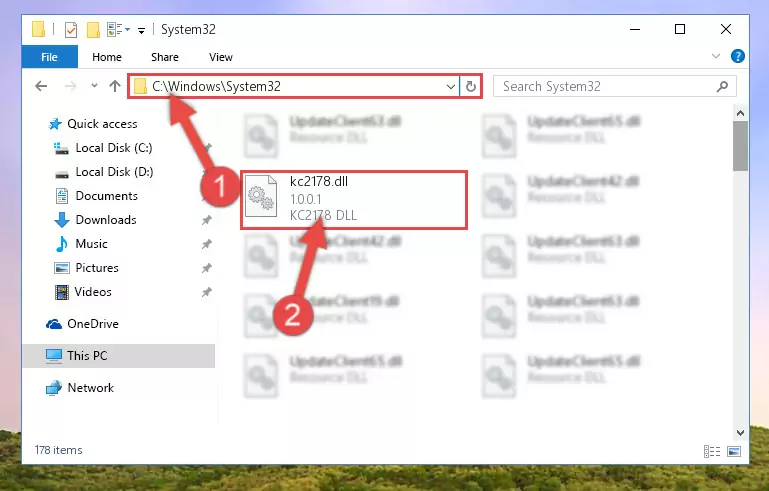Click the pin icon beside Downloads

tap(206, 220)
